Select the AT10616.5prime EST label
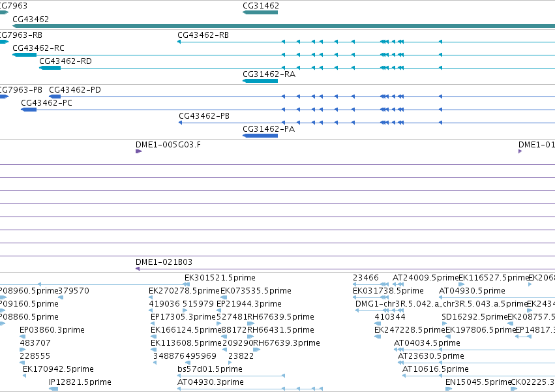This screenshot has width=555, height=392. 436,370
